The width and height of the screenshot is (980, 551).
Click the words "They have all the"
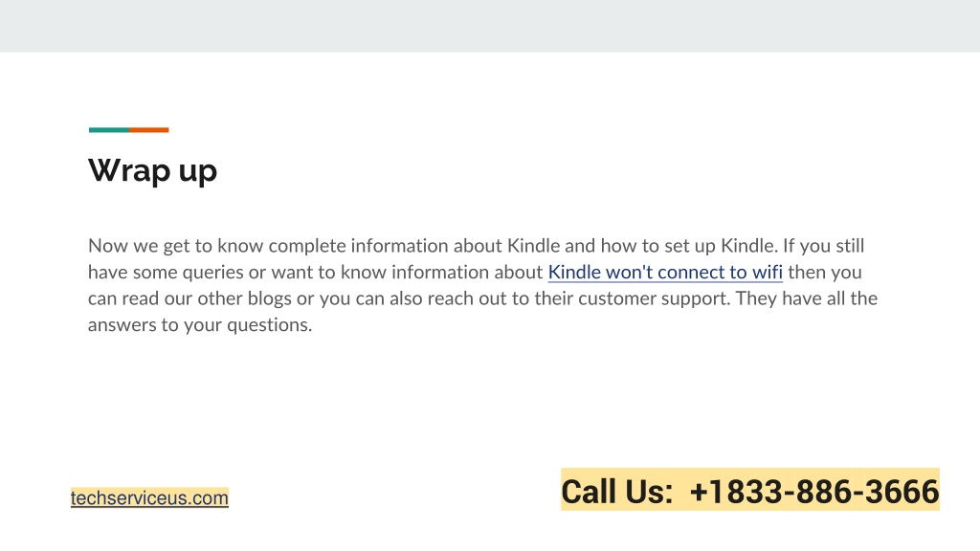pos(806,298)
